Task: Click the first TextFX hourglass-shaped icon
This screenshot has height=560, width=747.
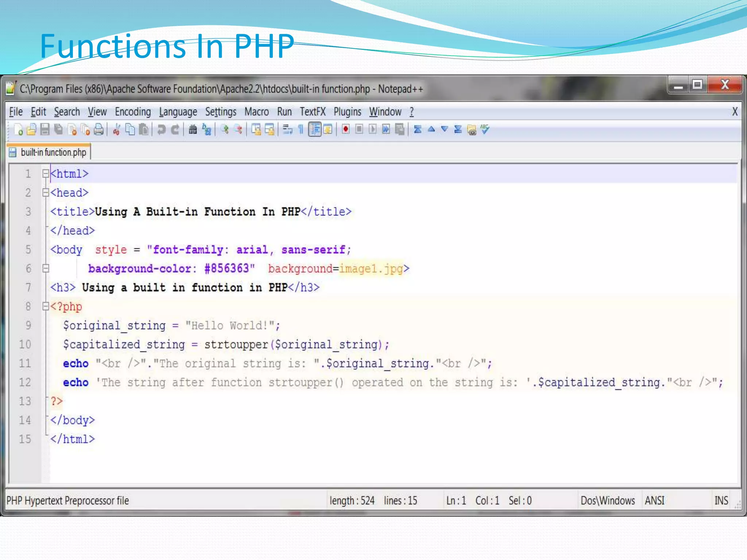Action: [x=418, y=129]
